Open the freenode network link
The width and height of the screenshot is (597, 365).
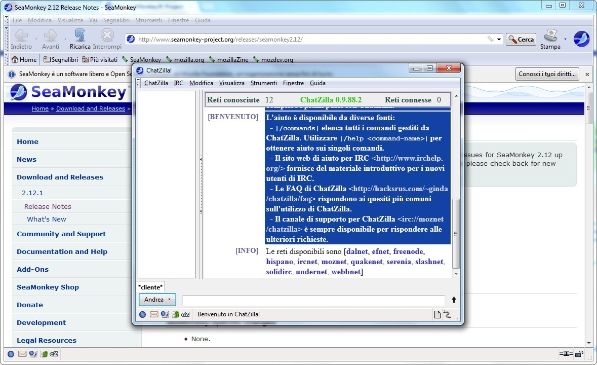point(408,252)
